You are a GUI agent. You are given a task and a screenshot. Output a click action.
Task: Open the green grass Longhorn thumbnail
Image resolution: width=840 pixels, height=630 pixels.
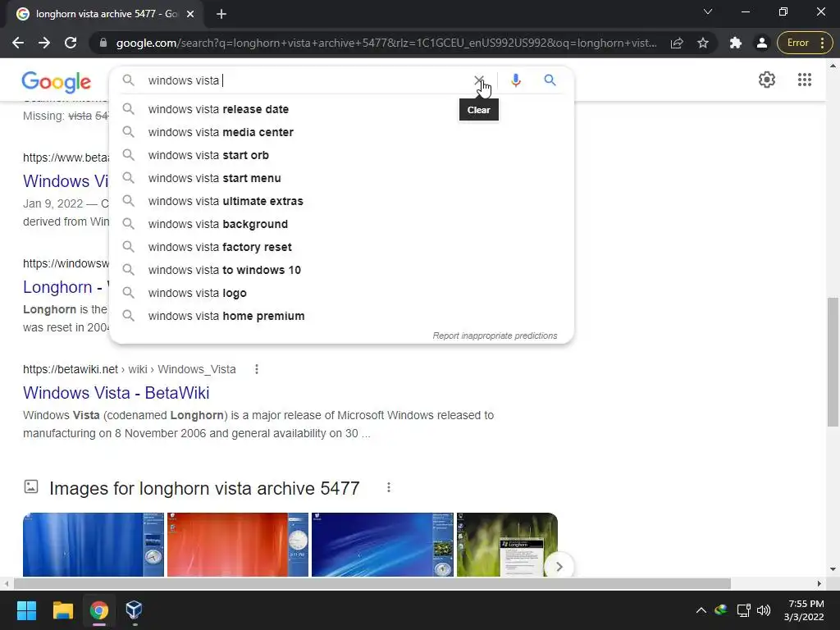pyautogui.click(x=507, y=545)
